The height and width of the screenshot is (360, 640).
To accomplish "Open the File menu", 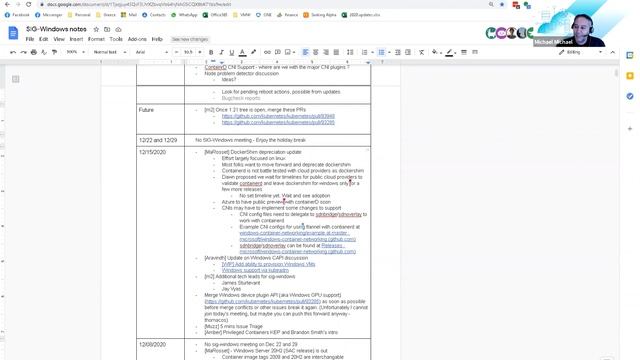I will (x=30, y=39).
